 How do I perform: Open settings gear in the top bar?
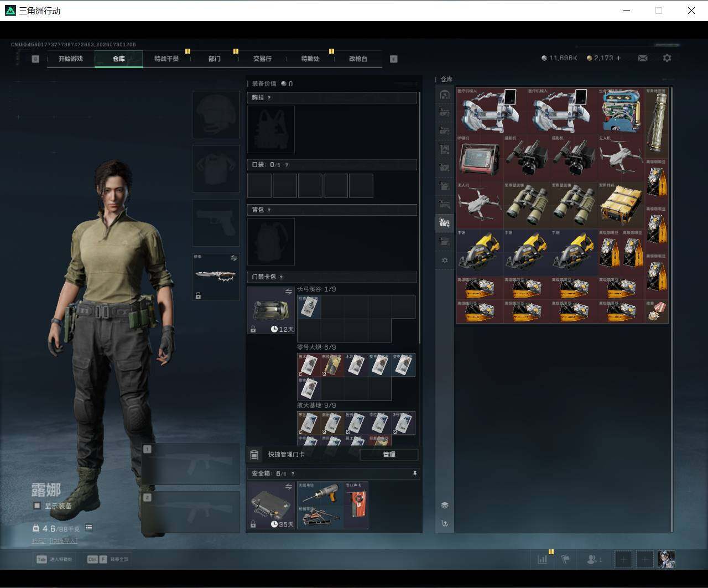click(x=667, y=58)
